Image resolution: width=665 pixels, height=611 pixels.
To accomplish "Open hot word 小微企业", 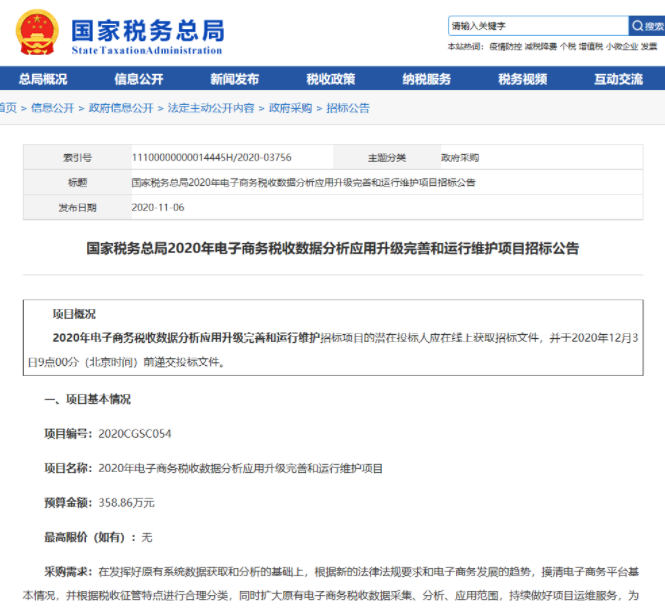I will (622, 47).
